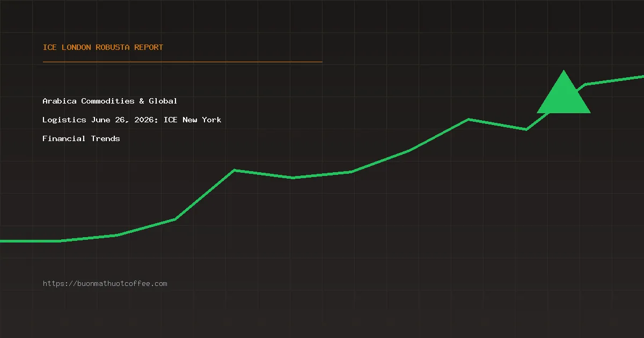Image resolution: width=644 pixels, height=338 pixels.
Task: Open the buonmathuotcoffee.com URL
Action: tap(105, 283)
